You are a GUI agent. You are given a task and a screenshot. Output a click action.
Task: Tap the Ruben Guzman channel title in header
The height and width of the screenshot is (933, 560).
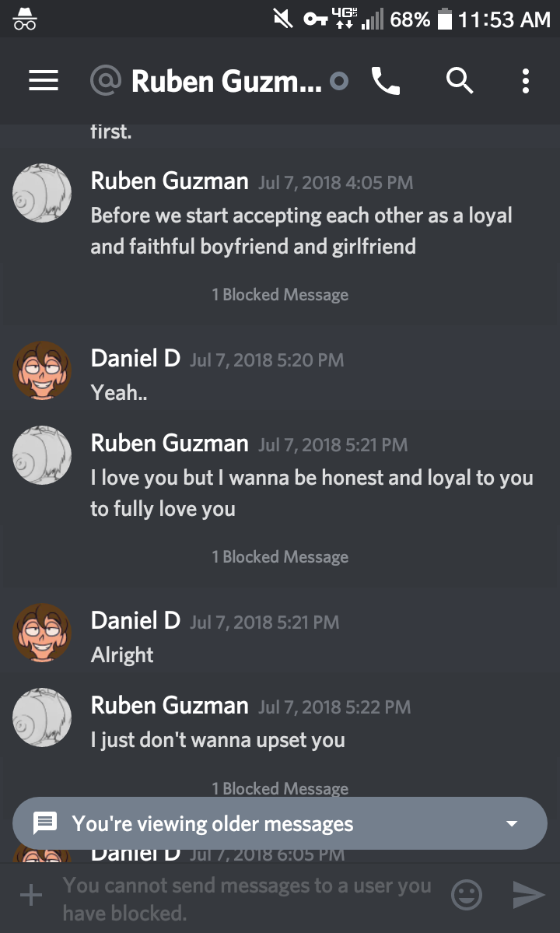coord(226,80)
